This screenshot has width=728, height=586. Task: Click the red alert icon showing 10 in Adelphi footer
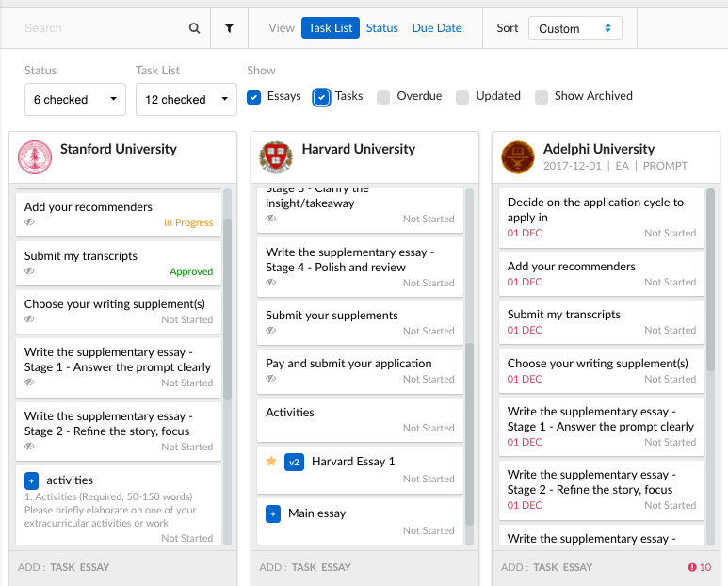tap(692, 567)
